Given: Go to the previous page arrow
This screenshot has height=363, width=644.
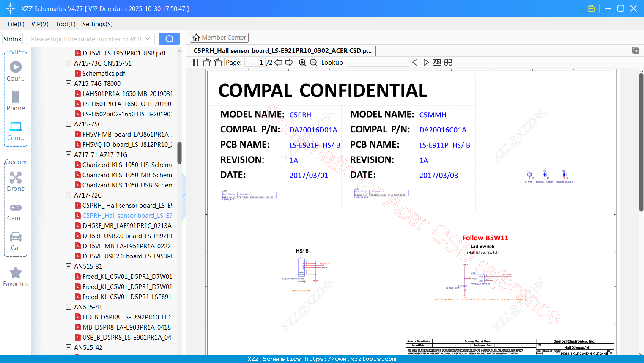Looking at the screenshot, I should [x=278, y=63].
